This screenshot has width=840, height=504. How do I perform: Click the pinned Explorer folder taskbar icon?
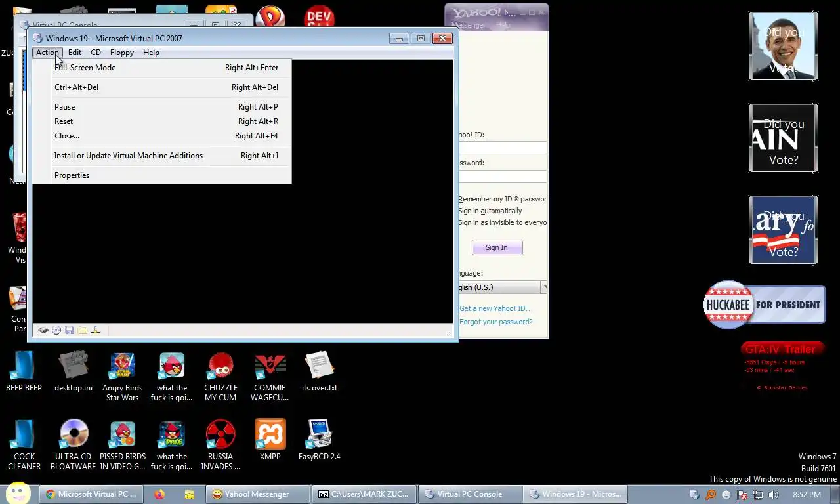(x=189, y=494)
